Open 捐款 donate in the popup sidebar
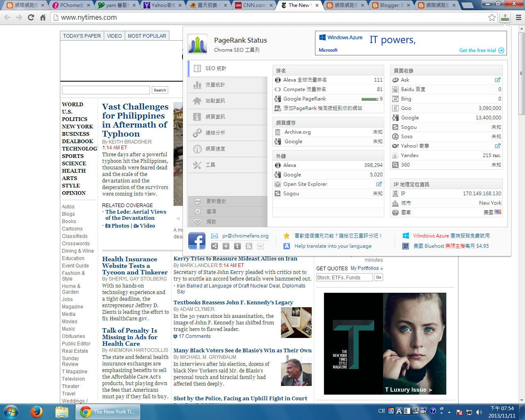Image resolution: width=525 pixels, height=420 pixels. click(228, 222)
